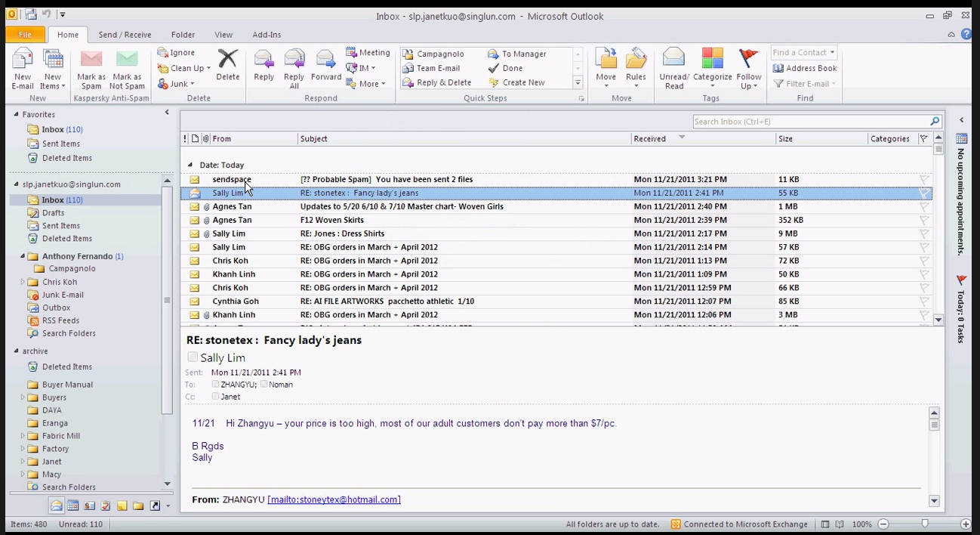Reply with a Meeting request
This screenshot has width=980, height=535.
pyautogui.click(x=368, y=52)
